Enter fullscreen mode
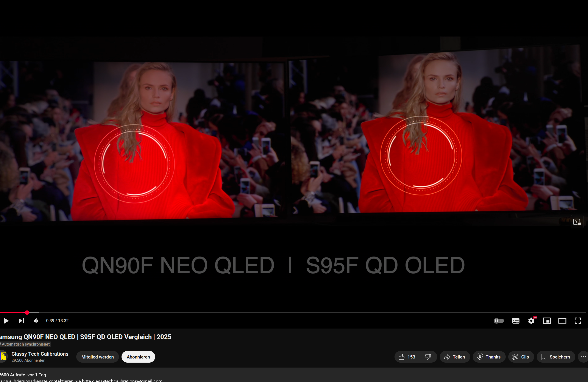The height and width of the screenshot is (382, 588). (578, 321)
